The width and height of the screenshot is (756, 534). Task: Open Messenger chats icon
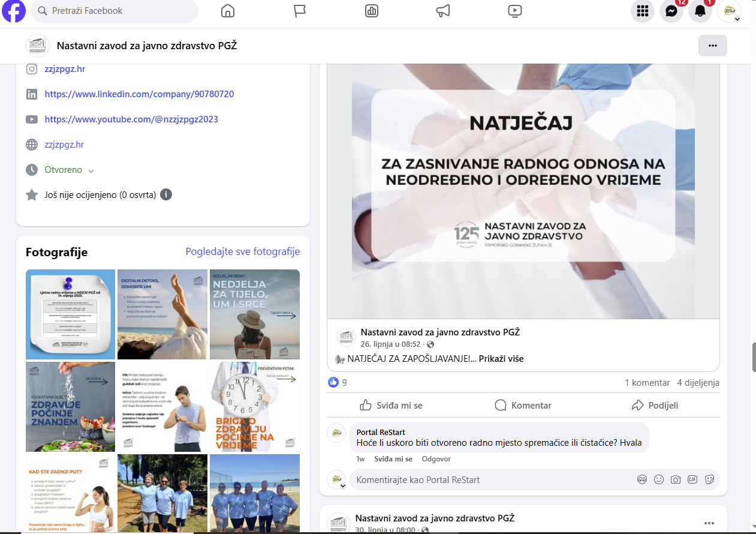671,11
